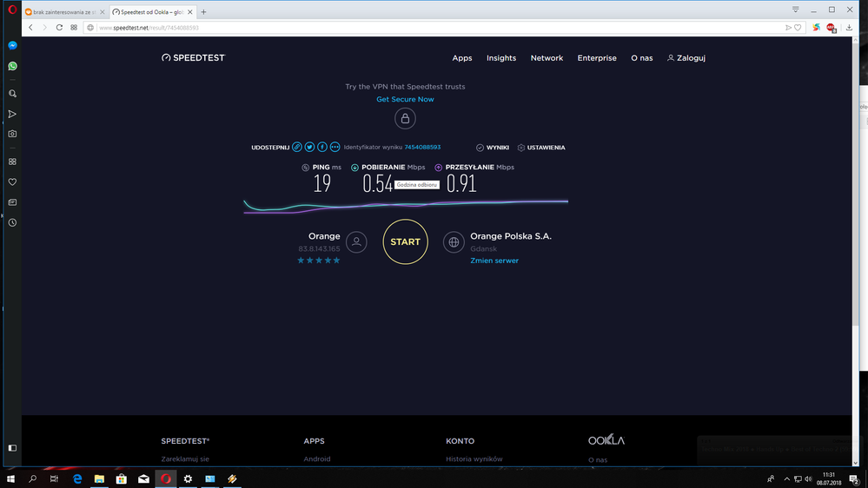Open Historia wyników footer link
The image size is (868, 488).
[x=474, y=458]
